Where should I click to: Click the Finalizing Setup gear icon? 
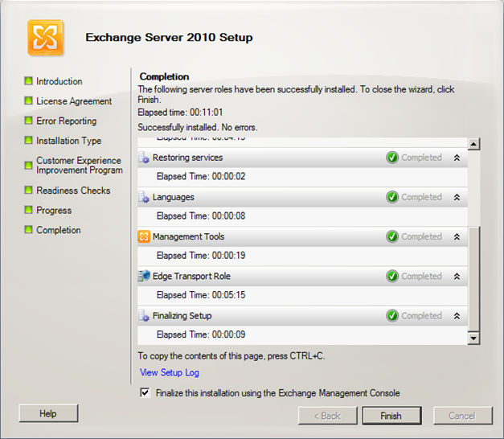(x=144, y=316)
